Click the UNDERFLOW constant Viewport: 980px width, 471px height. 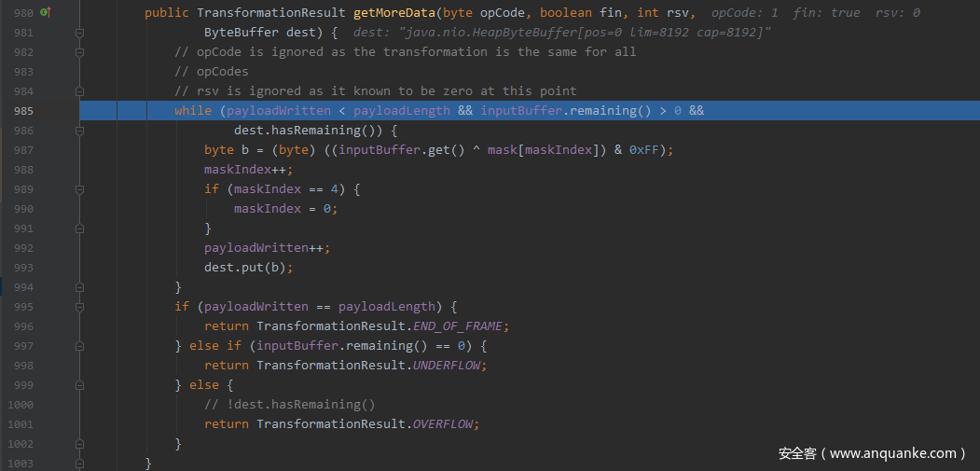click(x=448, y=366)
